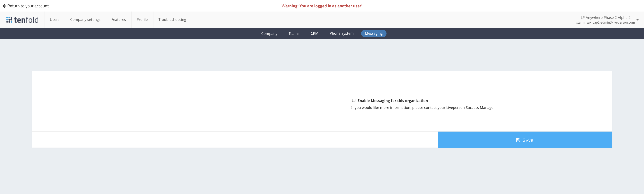Viewport: 644px width, 194px height.
Task: Open the Users menu
Action: 55,19
